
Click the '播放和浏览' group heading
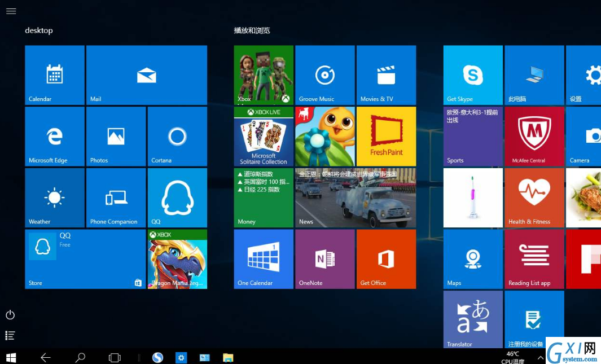[x=252, y=30]
